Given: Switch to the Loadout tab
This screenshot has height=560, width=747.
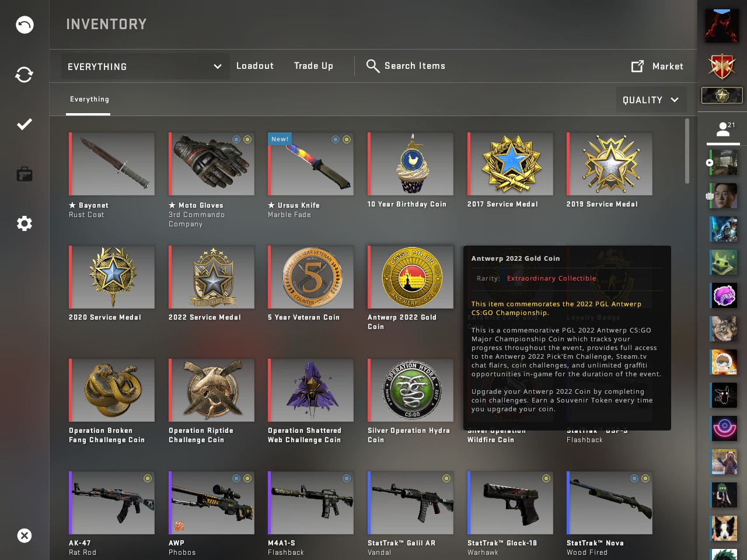Looking at the screenshot, I should click(255, 66).
